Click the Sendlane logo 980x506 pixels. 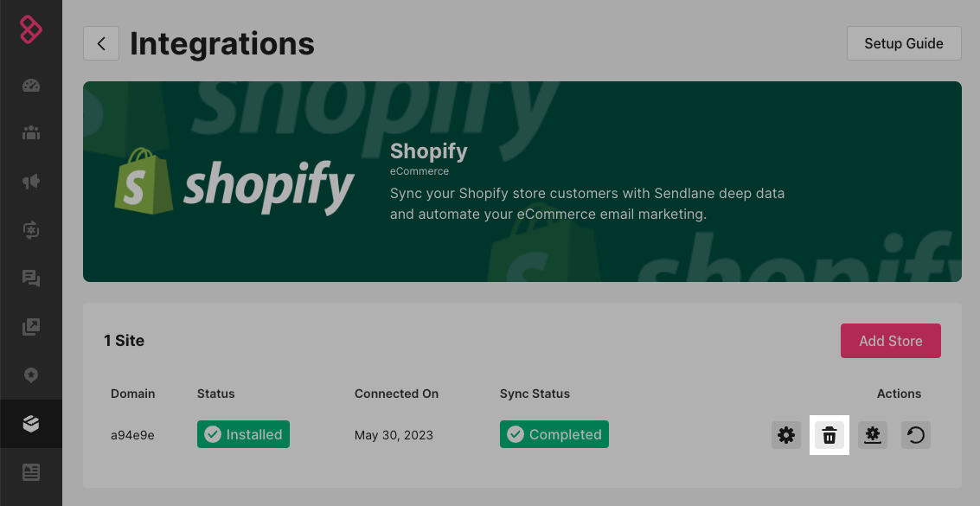[31, 29]
